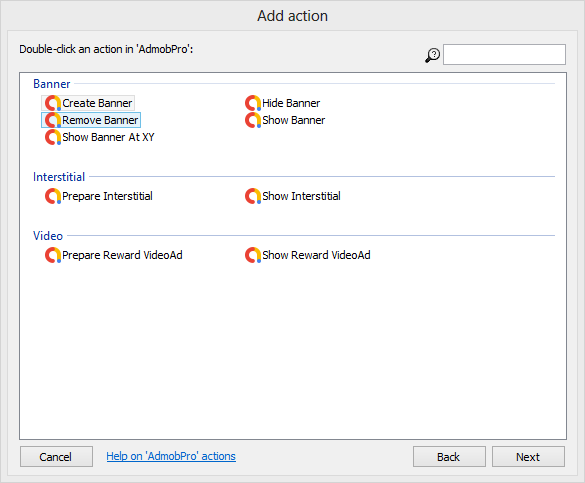Select the 'Show Interstitial' text label
This screenshot has width=585, height=483.
[301, 196]
